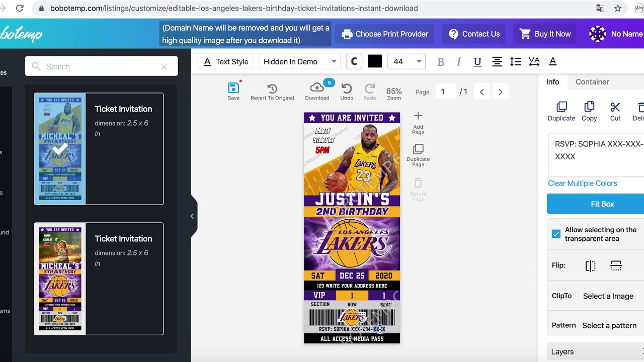This screenshot has height=362, width=644.
Task: Select the blue Lakers ticket template
Action: coord(99,149)
